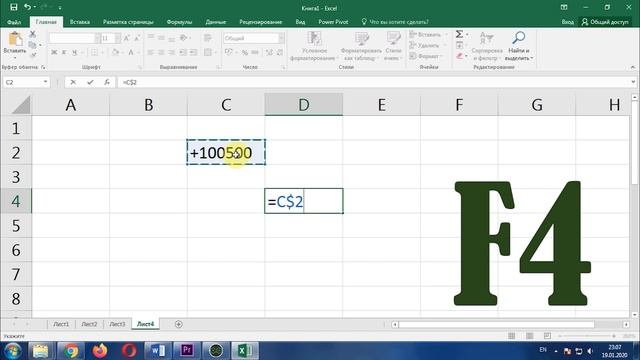Screen dimensions: 640x360
Task: Click the Merge and Center icon
Action: pos(208,52)
